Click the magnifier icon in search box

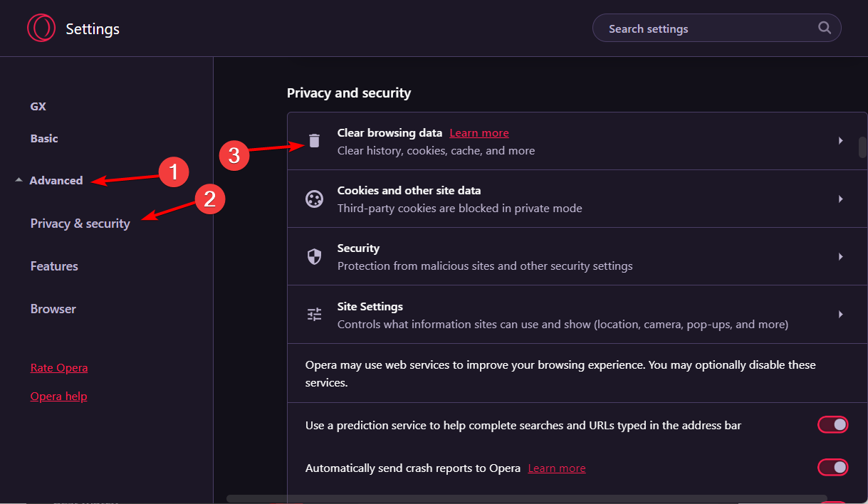pos(825,28)
